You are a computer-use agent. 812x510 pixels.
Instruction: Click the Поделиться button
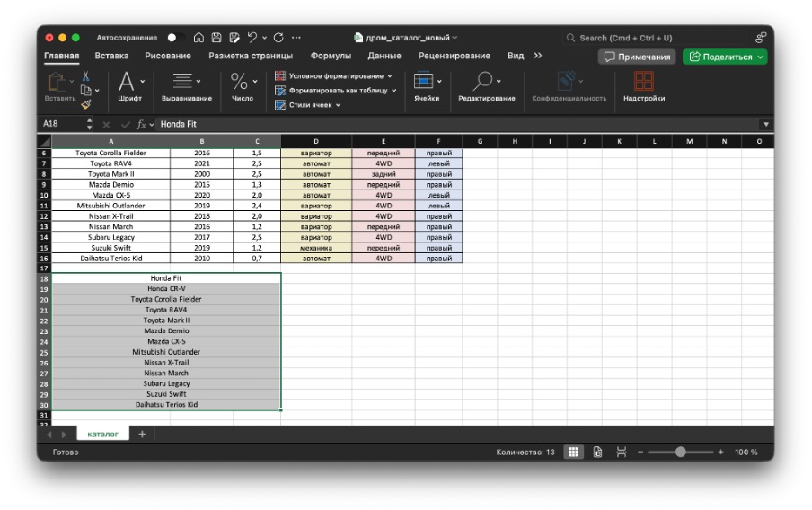[725, 57]
